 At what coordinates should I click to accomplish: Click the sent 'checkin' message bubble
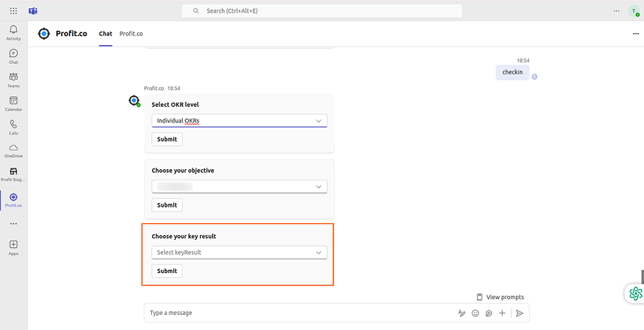pyautogui.click(x=512, y=72)
